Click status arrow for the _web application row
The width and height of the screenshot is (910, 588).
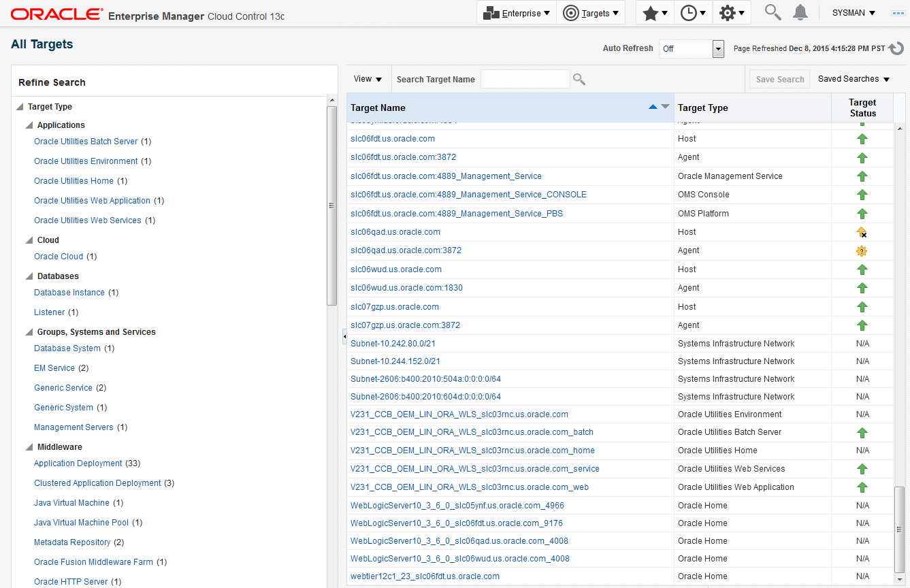pos(862,487)
